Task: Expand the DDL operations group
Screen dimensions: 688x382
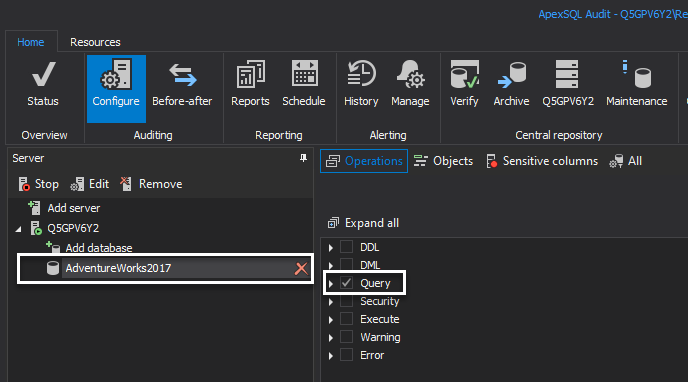Action: coord(331,248)
